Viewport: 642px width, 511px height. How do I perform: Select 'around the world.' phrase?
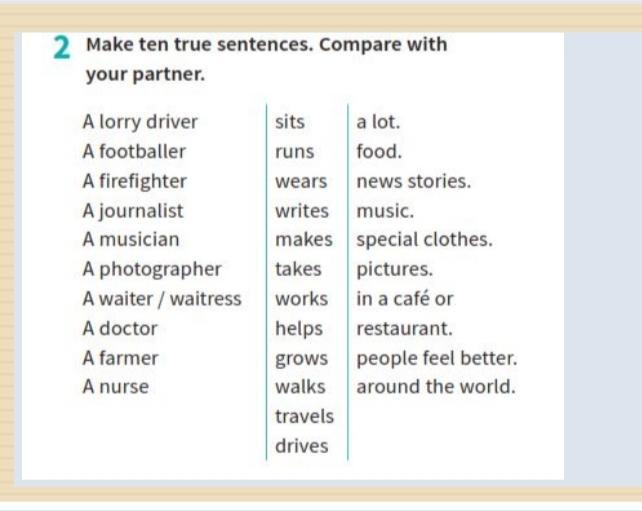coord(436,387)
